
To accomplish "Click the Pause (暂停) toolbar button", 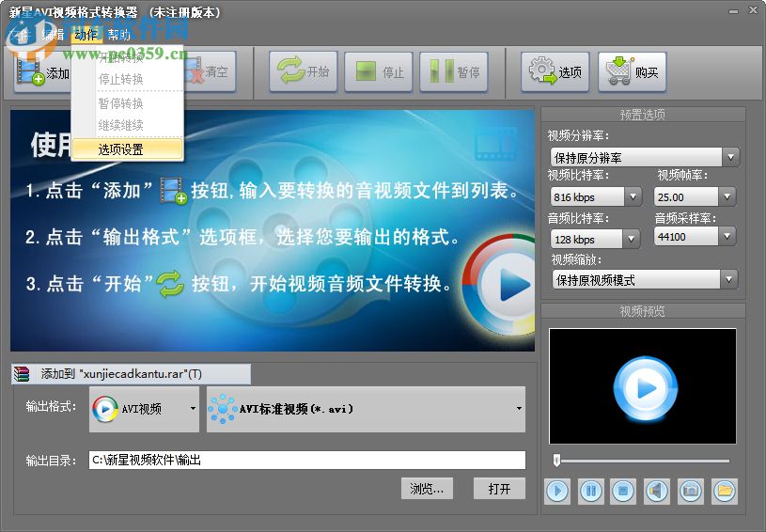I will pos(454,72).
